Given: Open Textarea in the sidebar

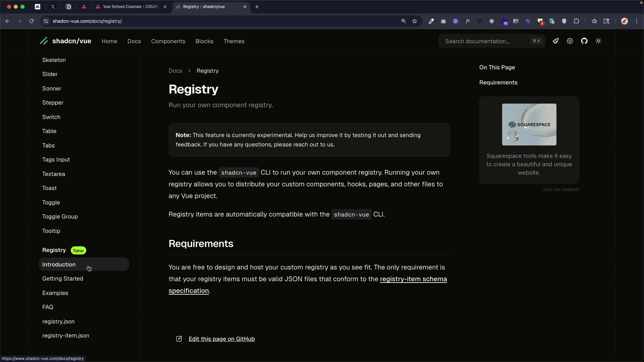Looking at the screenshot, I should pyautogui.click(x=54, y=174).
